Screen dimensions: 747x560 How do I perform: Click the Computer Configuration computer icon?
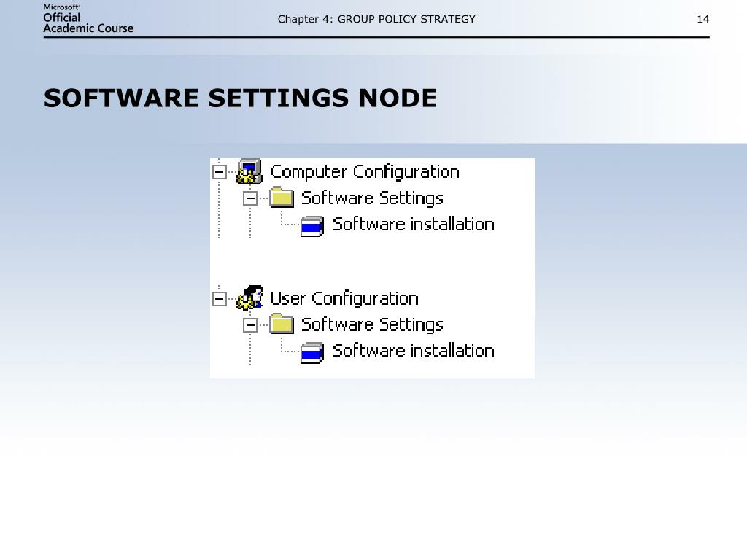click(249, 171)
